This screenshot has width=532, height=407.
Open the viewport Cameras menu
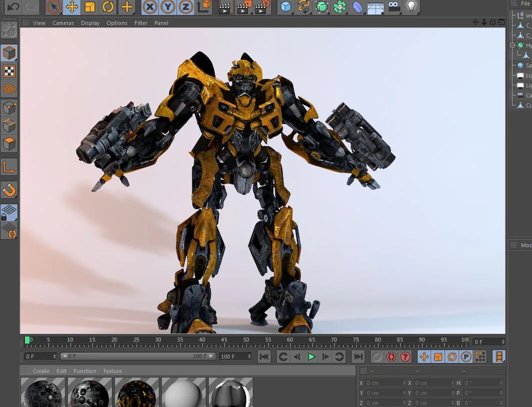tap(63, 23)
